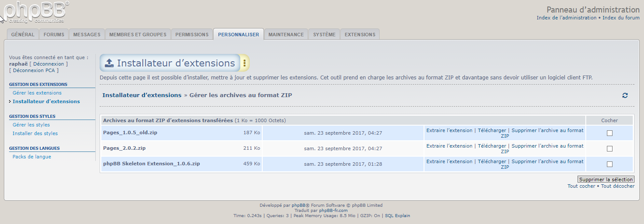This screenshot has height=224, width=644.
Task: Click Tout cocher link
Action: 581,186
